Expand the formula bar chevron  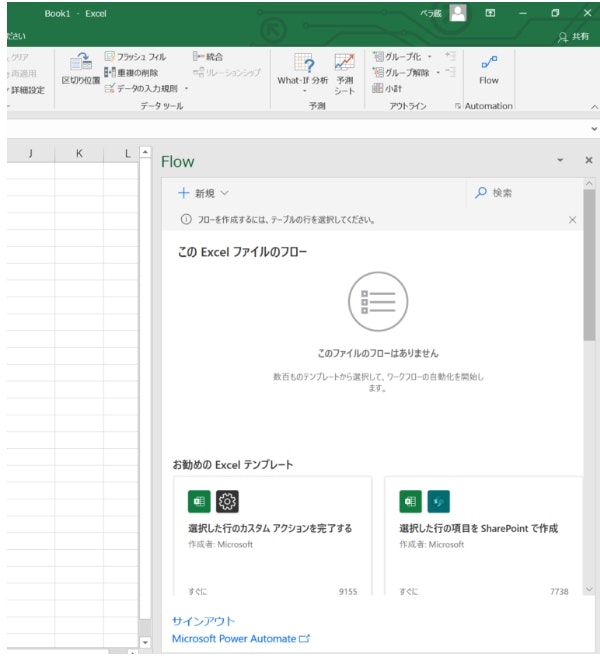tap(594, 129)
